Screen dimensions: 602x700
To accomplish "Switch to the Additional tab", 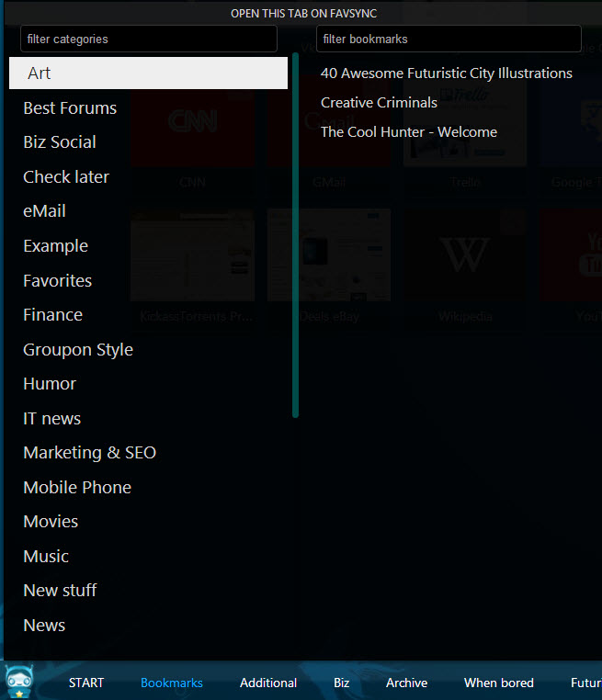I will pos(268,683).
